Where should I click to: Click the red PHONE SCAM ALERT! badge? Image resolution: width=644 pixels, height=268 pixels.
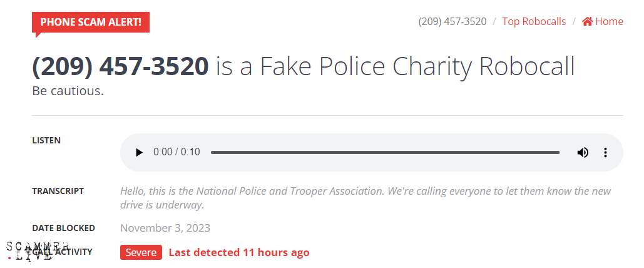91,23
